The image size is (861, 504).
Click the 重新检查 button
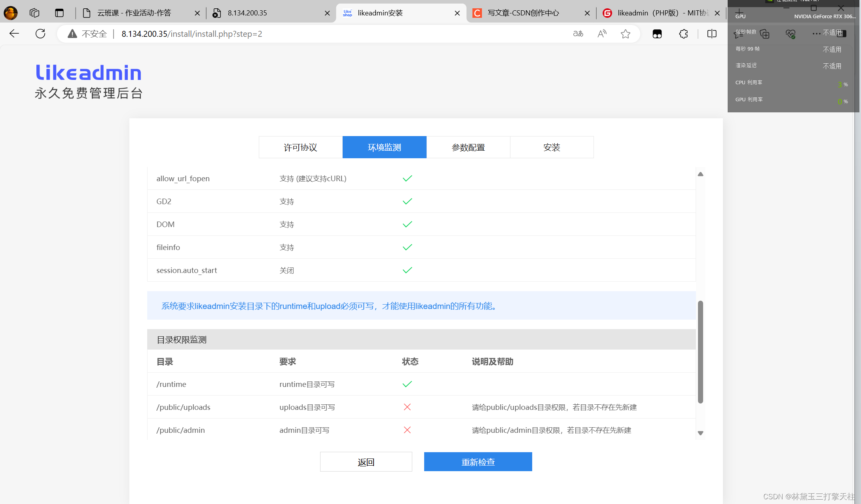tap(478, 462)
